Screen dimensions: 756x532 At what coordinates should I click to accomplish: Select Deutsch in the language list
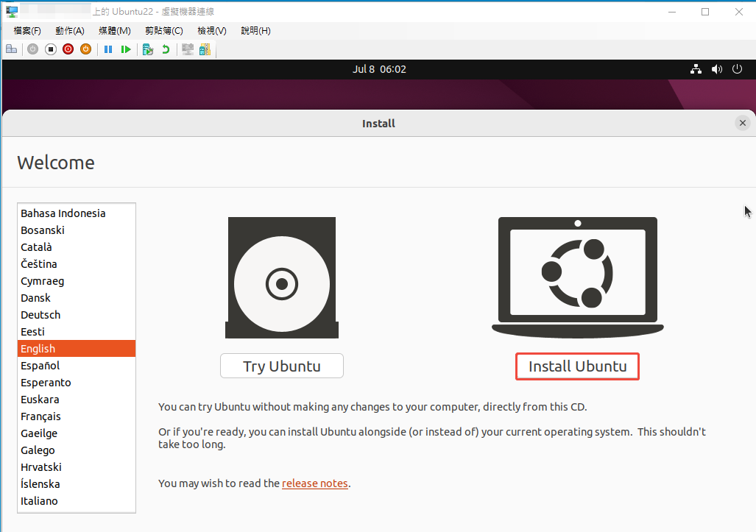[77, 315]
